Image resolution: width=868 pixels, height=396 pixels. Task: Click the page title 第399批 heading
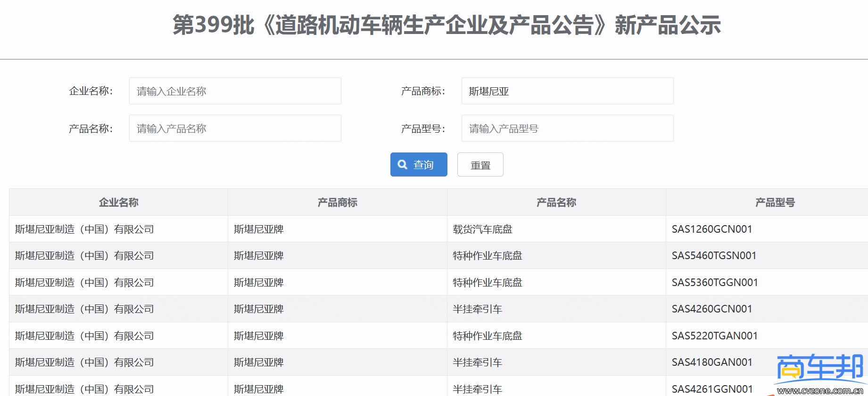tap(446, 25)
